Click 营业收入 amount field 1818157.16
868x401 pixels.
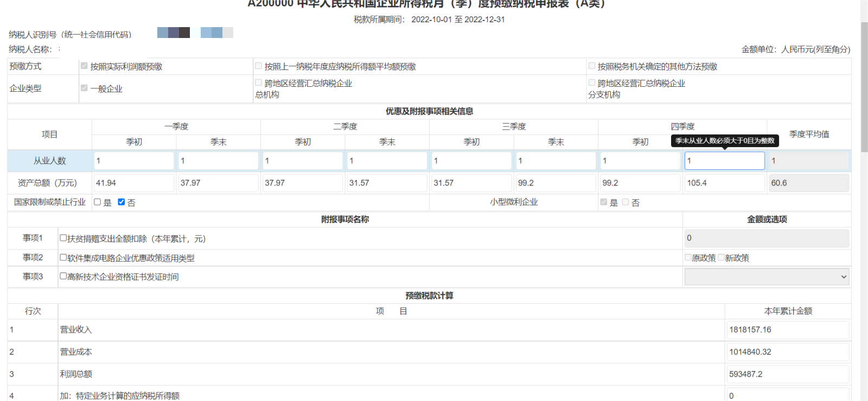pos(788,330)
